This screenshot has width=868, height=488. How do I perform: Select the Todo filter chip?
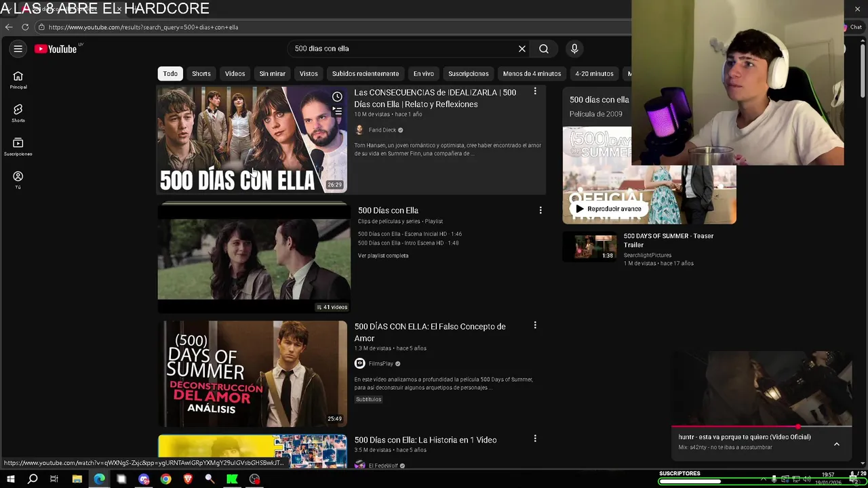[170, 73]
